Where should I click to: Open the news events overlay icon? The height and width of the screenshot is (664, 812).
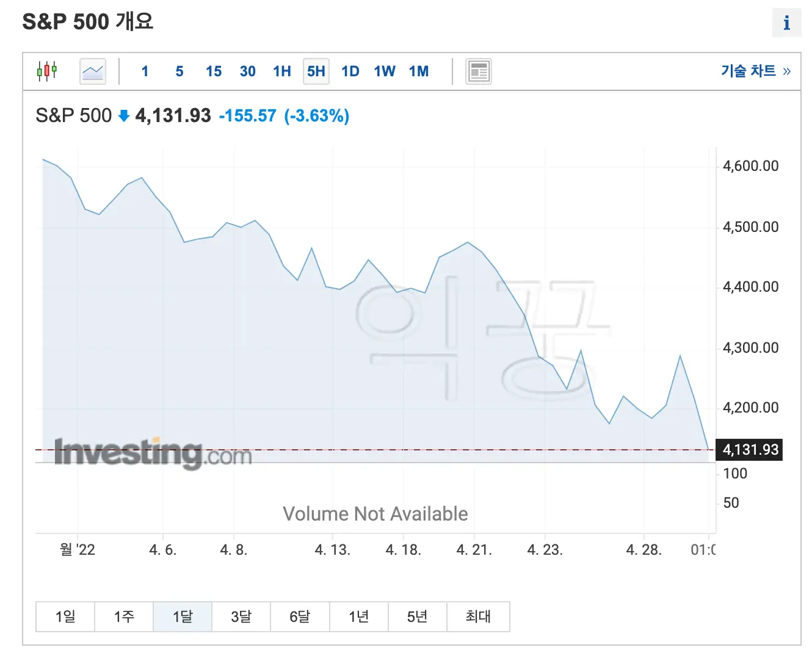478,71
